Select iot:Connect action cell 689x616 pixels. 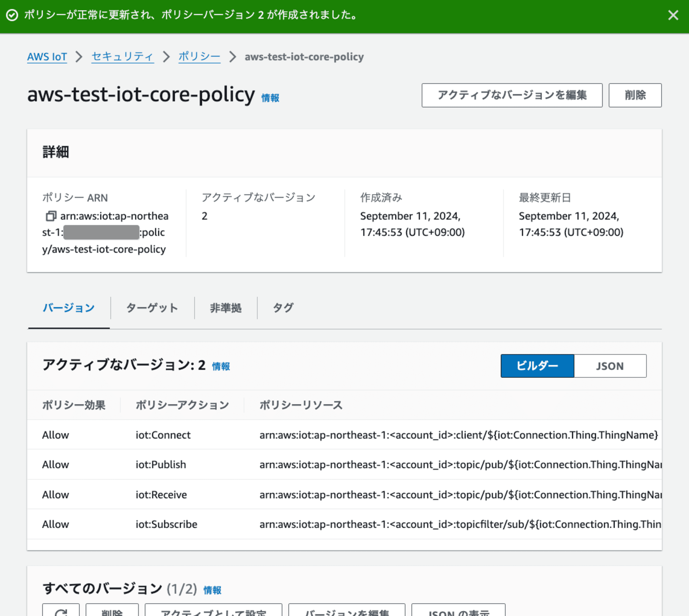point(163,435)
